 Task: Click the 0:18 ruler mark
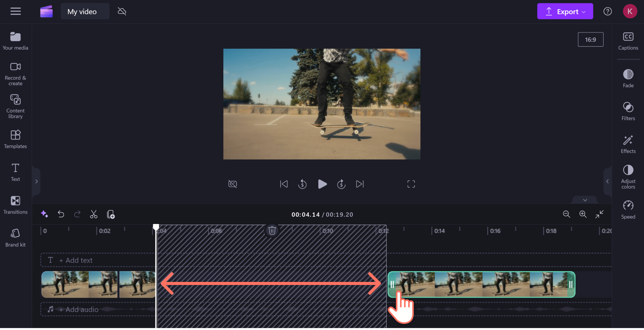(551, 231)
